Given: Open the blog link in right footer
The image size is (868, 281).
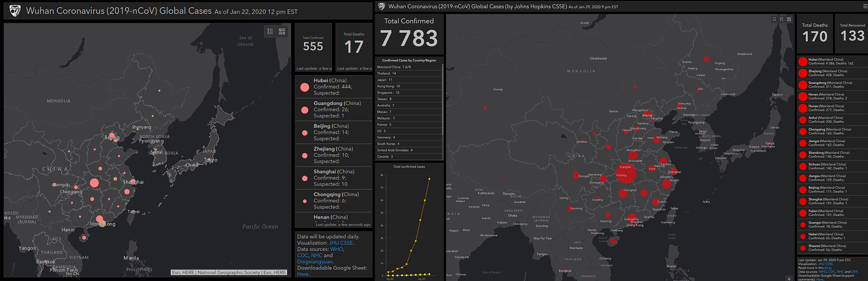Looking at the screenshot, I should click(x=828, y=268).
